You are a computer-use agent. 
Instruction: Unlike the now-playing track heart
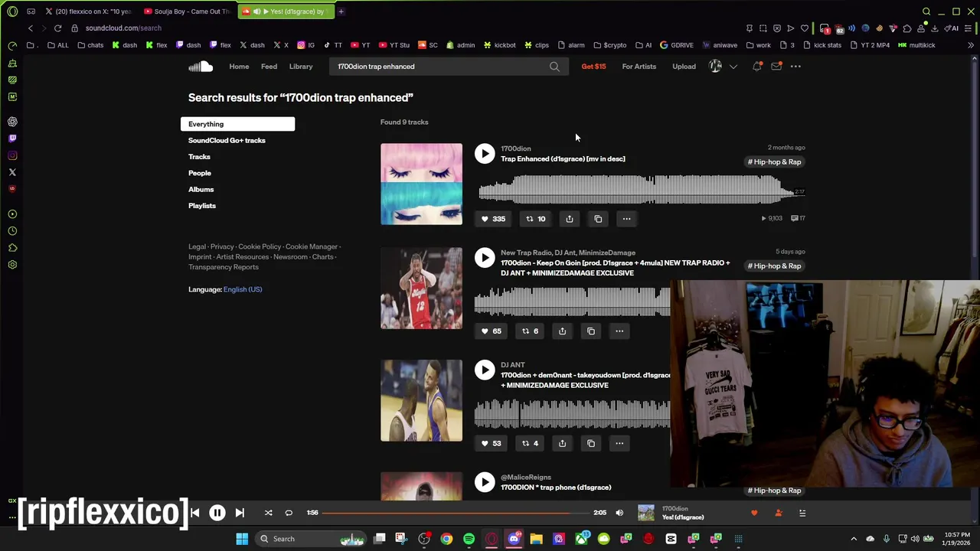[x=754, y=513]
